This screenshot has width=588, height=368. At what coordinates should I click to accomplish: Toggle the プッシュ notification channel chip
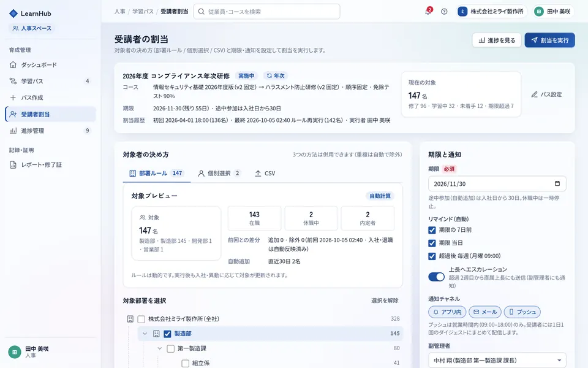pos(522,312)
